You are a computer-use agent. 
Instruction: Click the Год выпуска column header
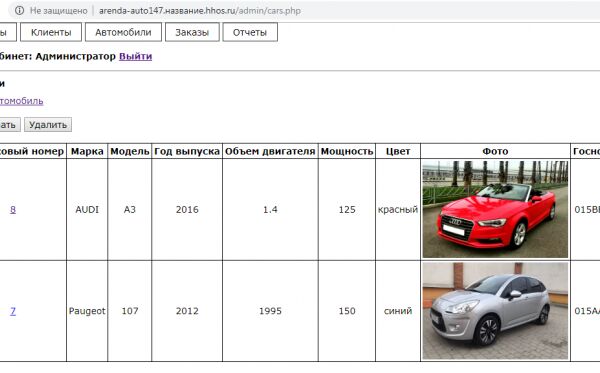click(187, 151)
